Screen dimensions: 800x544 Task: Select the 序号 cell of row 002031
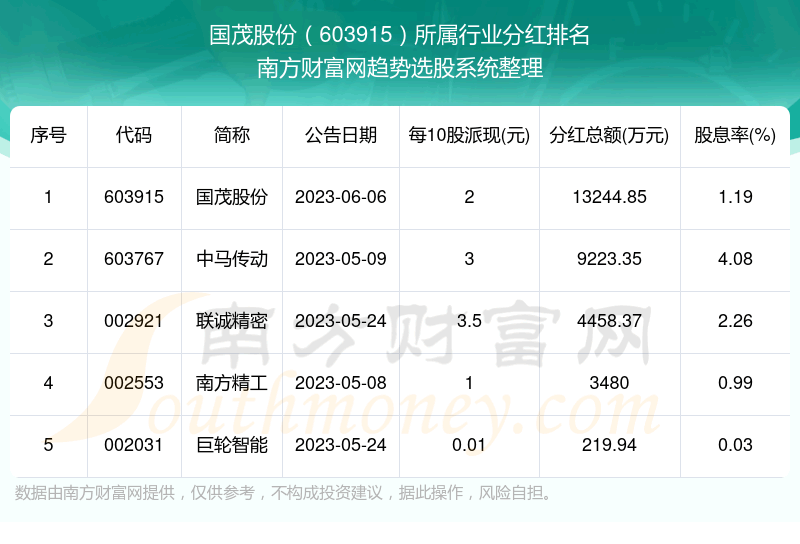48,445
